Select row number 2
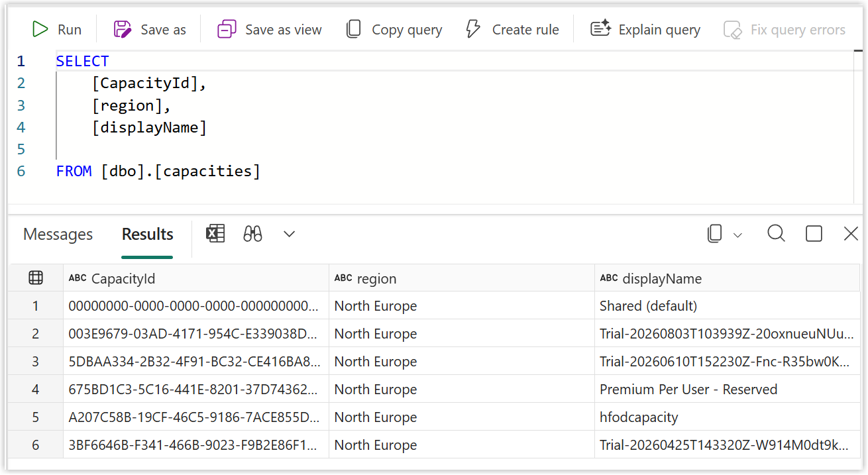The image size is (868, 475). coord(36,334)
